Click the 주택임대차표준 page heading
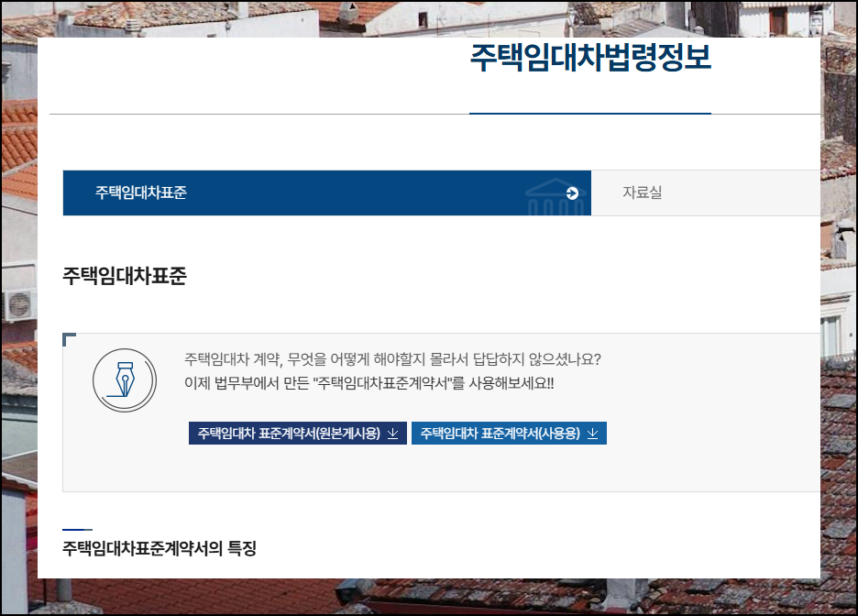Image resolution: width=858 pixels, height=616 pixels. [125, 275]
